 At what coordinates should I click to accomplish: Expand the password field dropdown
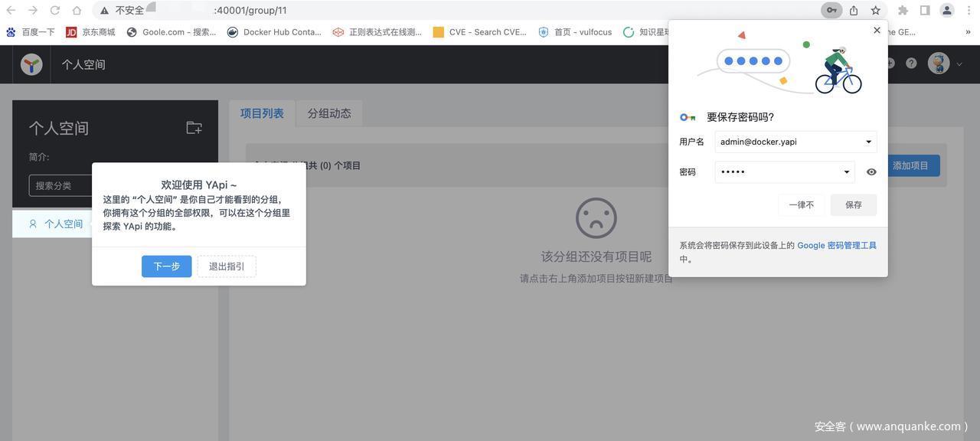coord(846,172)
